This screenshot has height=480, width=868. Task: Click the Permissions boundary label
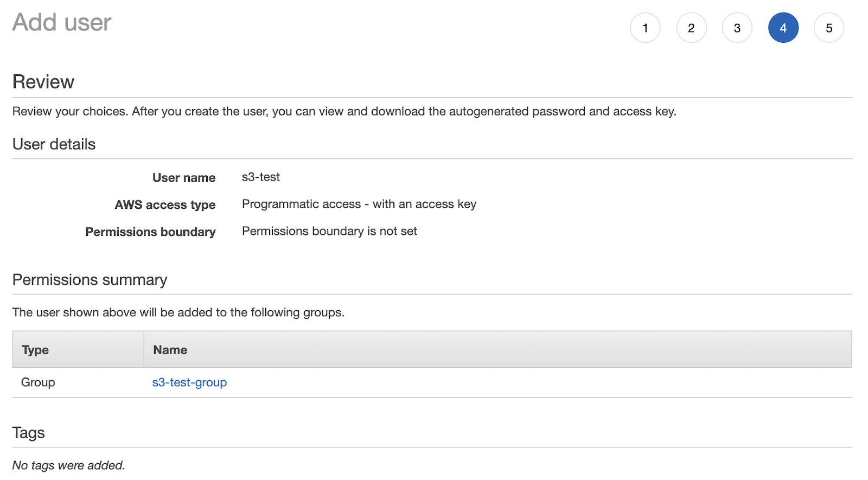[x=150, y=232]
